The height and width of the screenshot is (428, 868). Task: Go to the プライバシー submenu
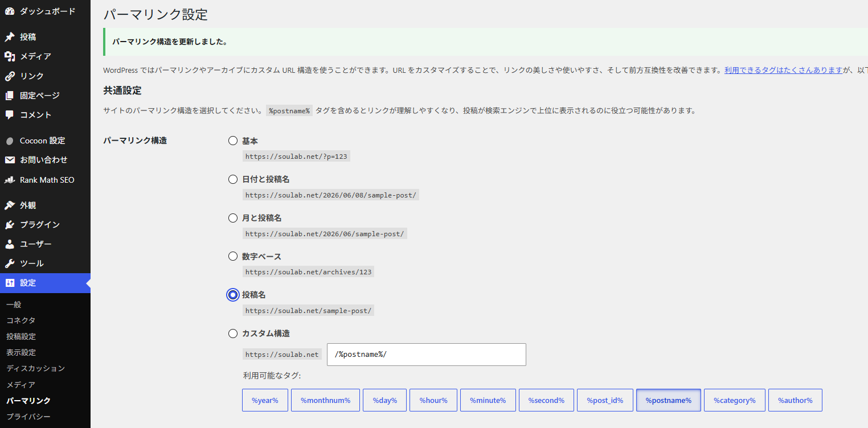28,417
